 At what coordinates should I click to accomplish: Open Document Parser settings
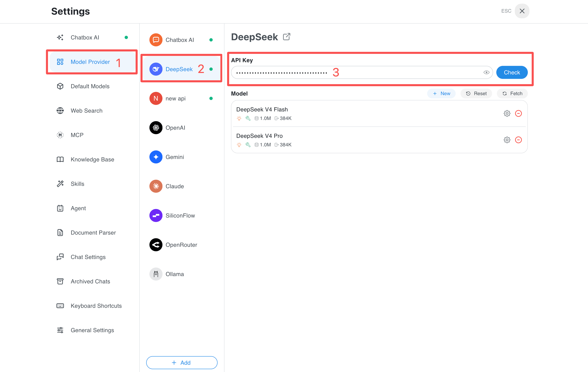point(92,233)
